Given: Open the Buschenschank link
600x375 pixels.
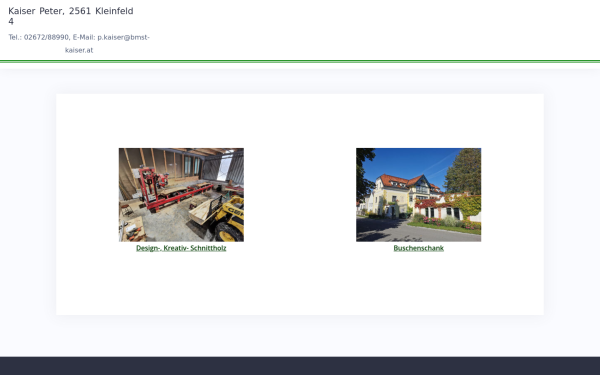Looking at the screenshot, I should pos(418,248).
